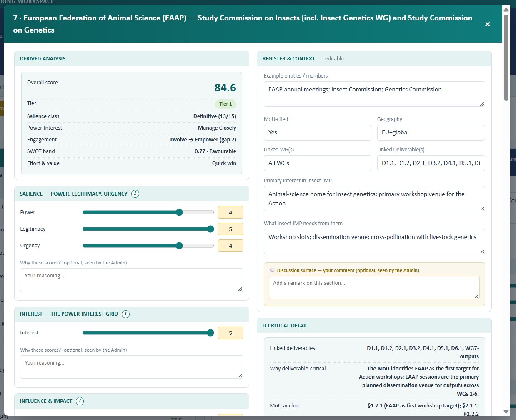Open the Influence & Impact info icon
This screenshot has height=420, width=516.
tap(80, 401)
